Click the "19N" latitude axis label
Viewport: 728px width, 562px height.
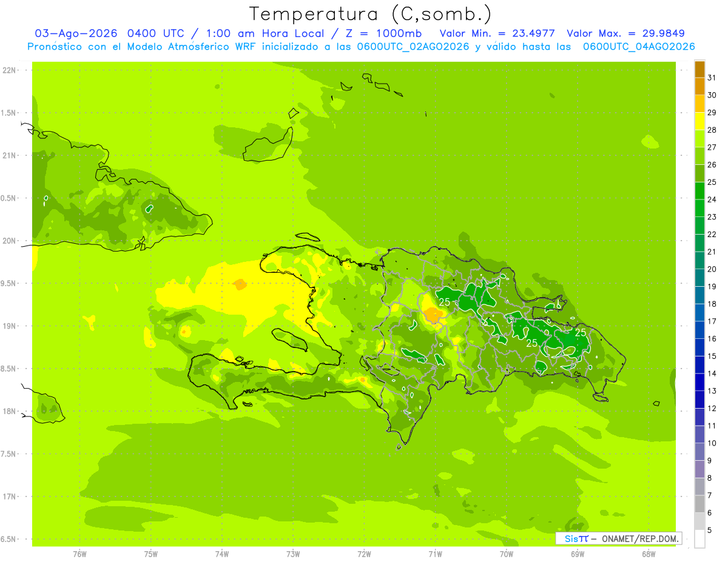(10, 326)
